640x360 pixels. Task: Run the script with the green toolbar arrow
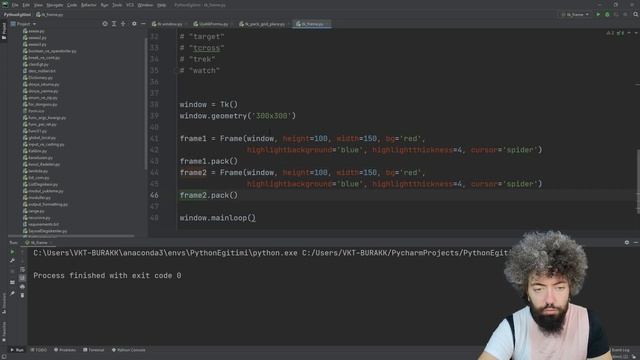point(598,14)
